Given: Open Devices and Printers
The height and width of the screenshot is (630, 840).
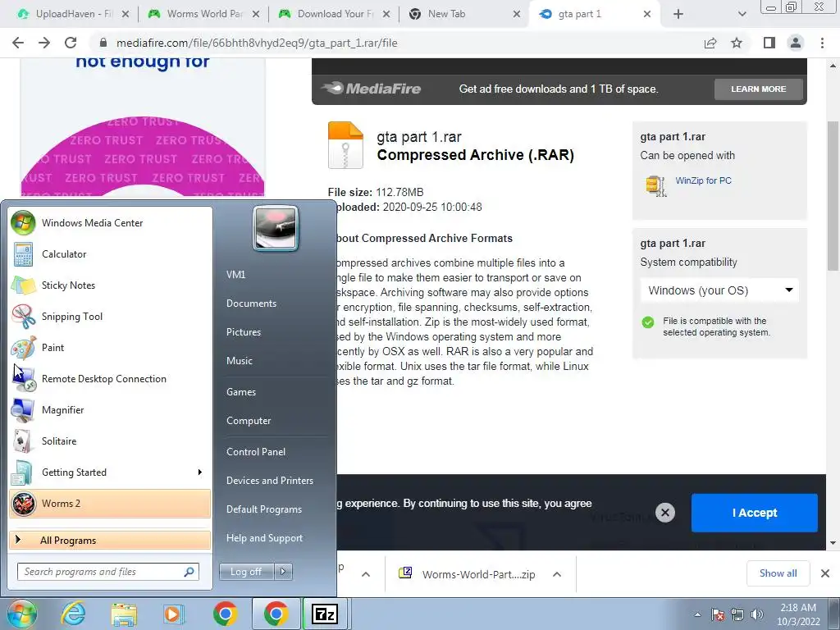Looking at the screenshot, I should tap(270, 481).
